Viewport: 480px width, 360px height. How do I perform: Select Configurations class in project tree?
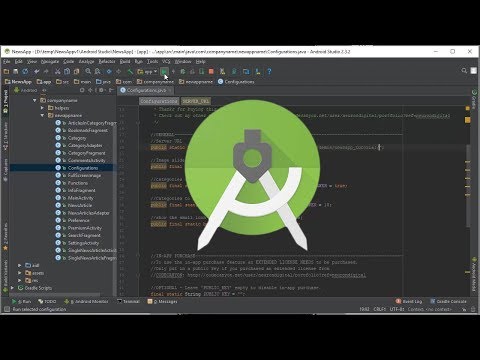83,168
